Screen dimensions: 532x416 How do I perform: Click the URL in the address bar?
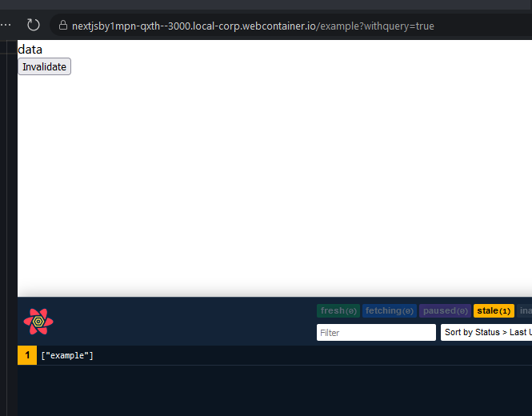click(x=253, y=26)
